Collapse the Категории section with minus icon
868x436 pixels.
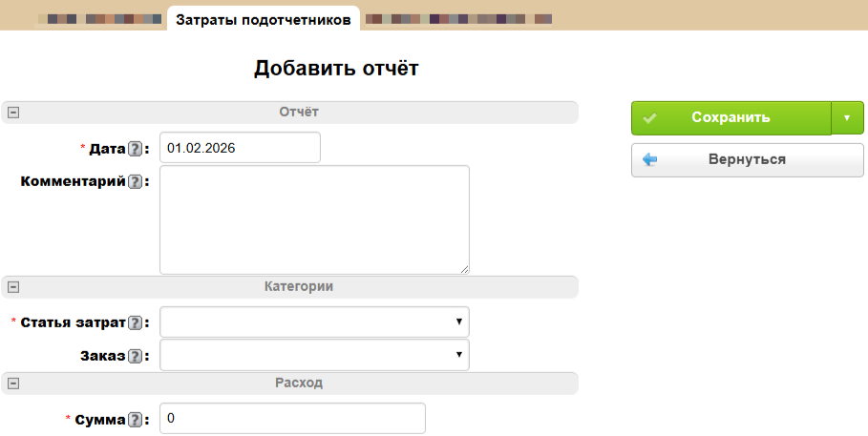(x=13, y=287)
